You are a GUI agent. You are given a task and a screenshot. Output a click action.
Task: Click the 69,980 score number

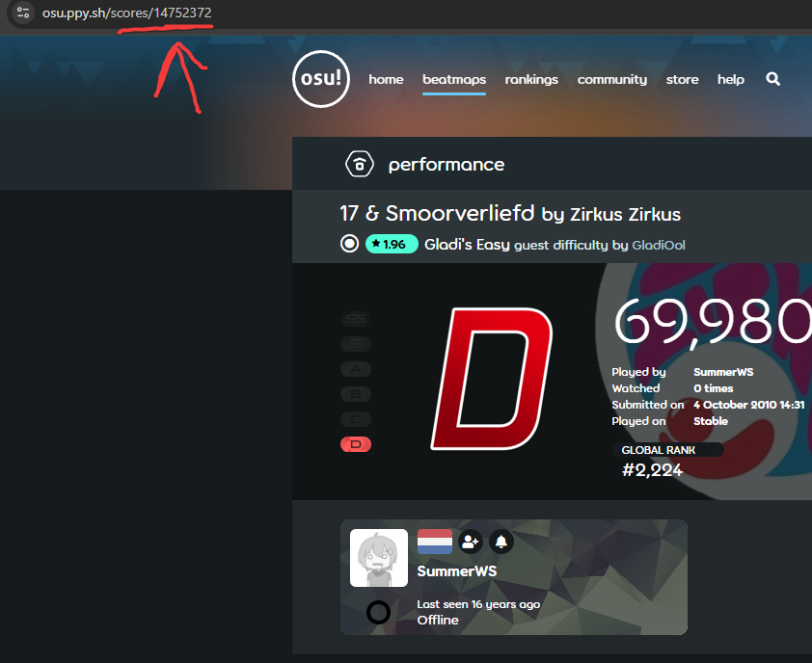(x=713, y=322)
